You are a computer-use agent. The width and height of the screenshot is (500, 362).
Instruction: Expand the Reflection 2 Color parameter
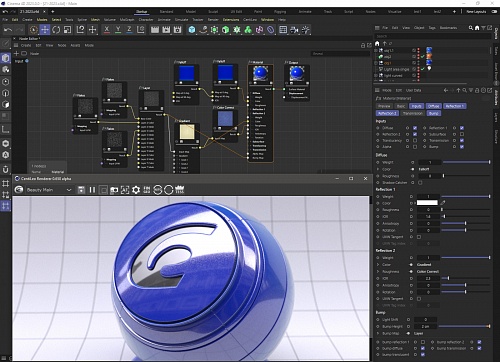[x=378, y=265]
